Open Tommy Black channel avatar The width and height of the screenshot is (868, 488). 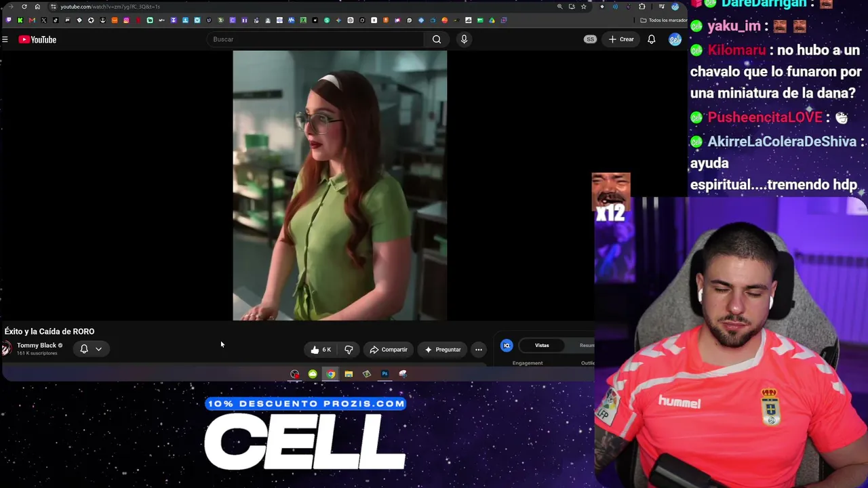[x=7, y=348]
